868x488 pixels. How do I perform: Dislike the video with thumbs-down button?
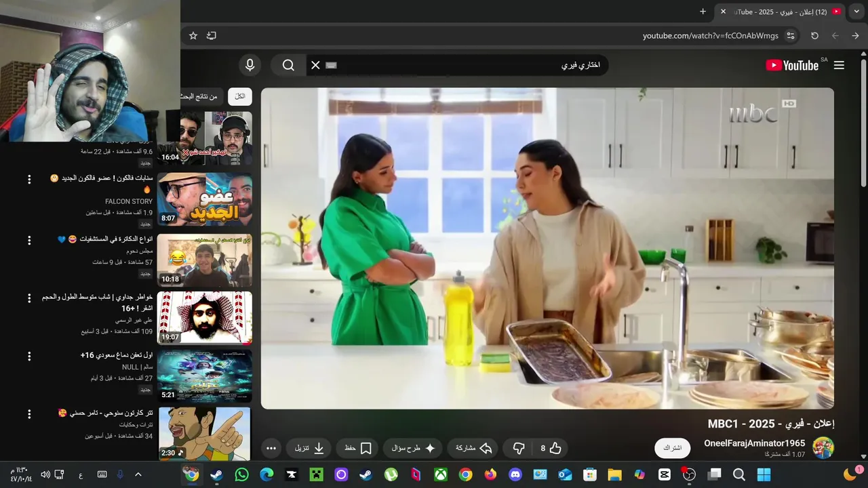(x=519, y=448)
